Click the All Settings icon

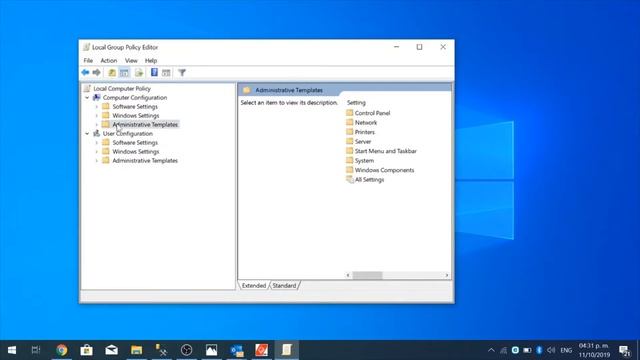[x=350, y=179]
